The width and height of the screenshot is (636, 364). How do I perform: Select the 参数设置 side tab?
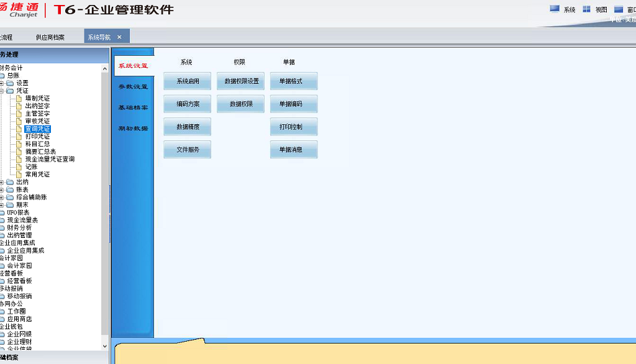[134, 86]
